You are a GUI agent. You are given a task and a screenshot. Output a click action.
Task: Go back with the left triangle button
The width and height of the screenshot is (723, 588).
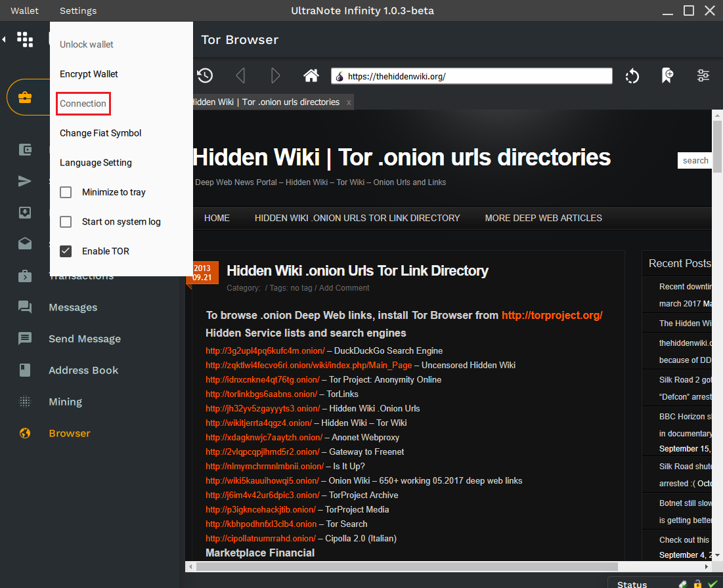(x=240, y=75)
